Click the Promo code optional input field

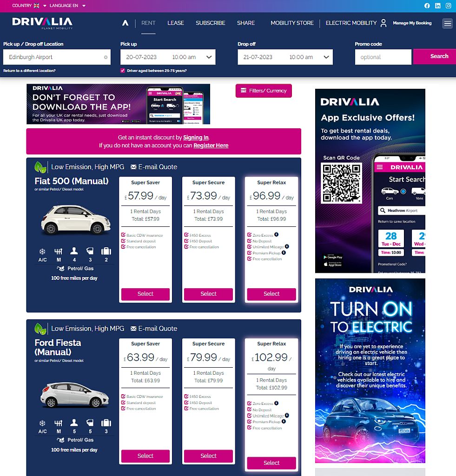383,56
